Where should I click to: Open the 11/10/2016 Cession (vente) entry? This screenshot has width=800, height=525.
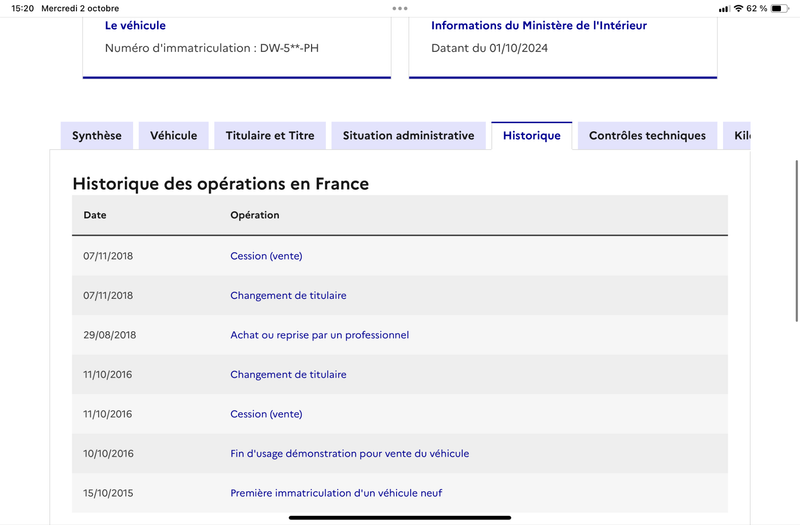click(266, 414)
